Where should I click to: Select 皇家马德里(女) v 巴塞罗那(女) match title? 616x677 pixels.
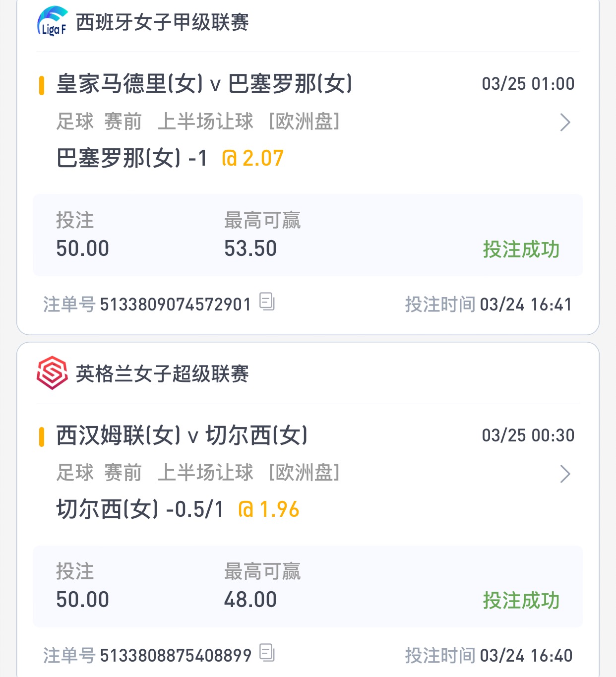[204, 84]
